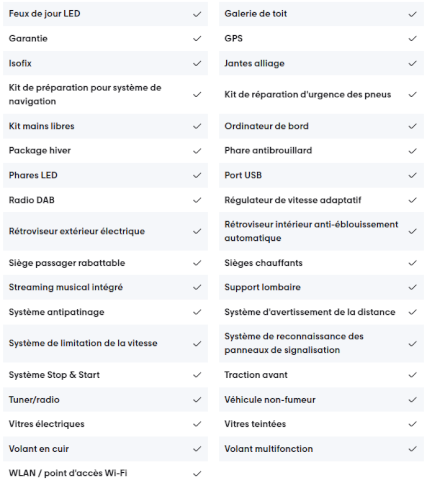Click the checkmark next to Phares LED
This screenshot has width=432, height=480.
197,175
